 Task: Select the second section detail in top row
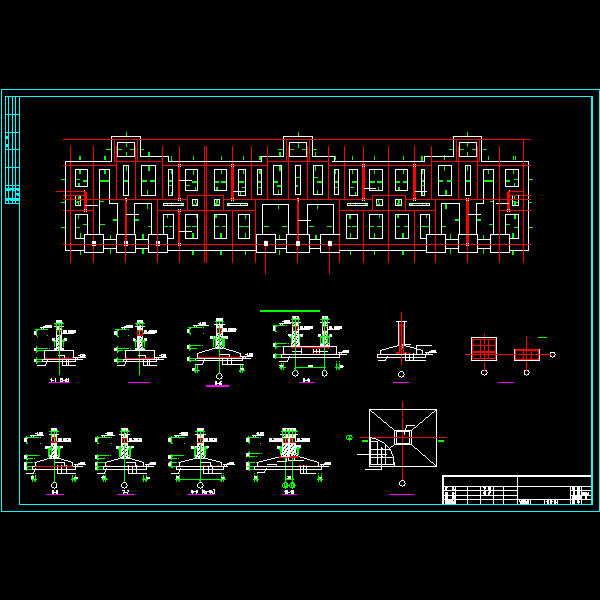point(138,346)
